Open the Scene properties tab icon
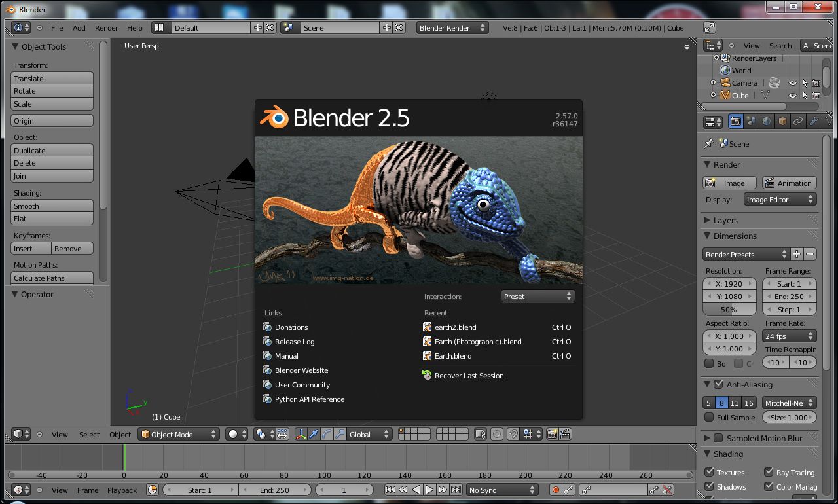The height and width of the screenshot is (504, 838). pos(751,121)
